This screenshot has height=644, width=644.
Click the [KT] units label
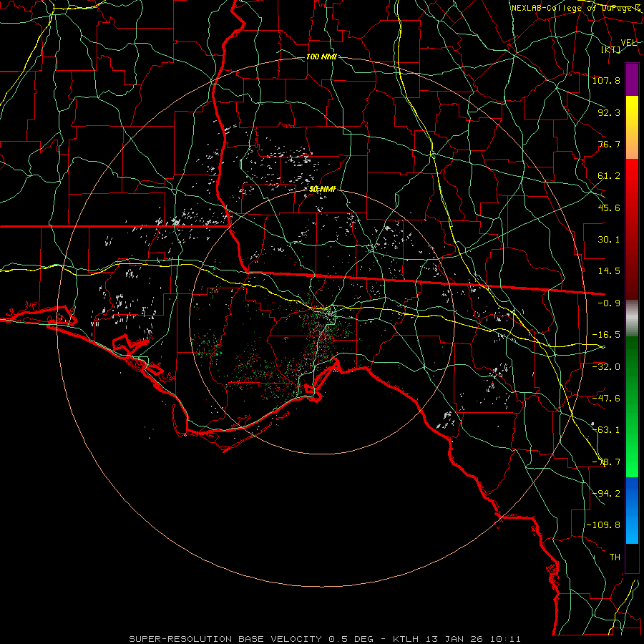pyautogui.click(x=611, y=49)
